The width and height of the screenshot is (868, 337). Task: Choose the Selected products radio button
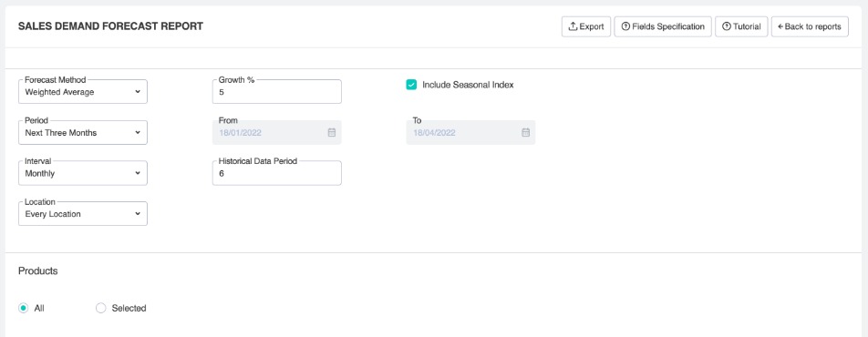tap(100, 308)
